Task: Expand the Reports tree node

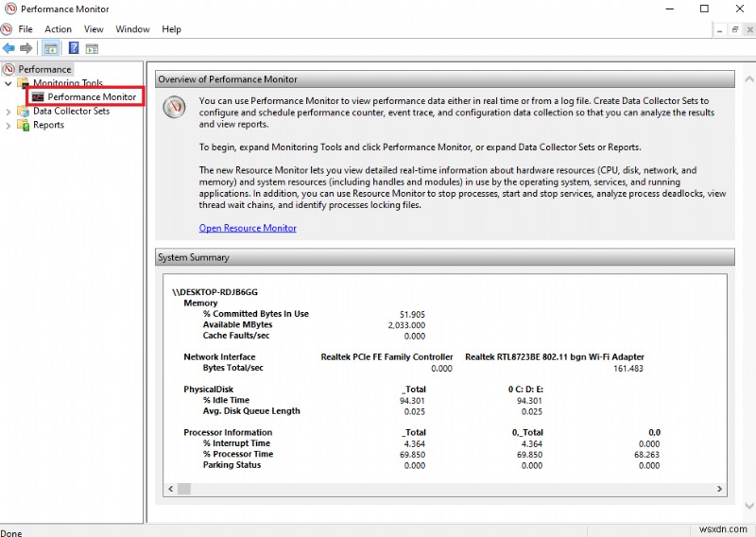Action: [9, 126]
